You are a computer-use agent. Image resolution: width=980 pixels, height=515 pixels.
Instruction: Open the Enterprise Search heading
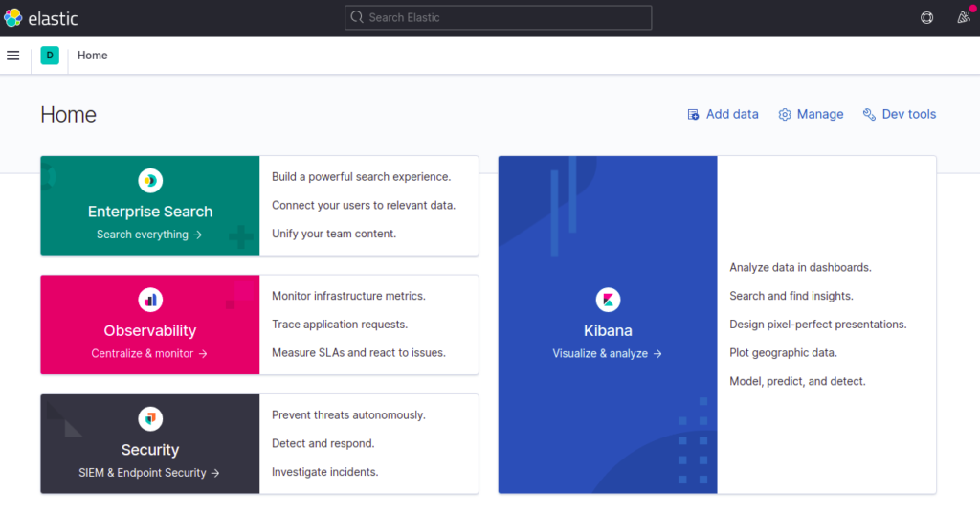tap(150, 212)
